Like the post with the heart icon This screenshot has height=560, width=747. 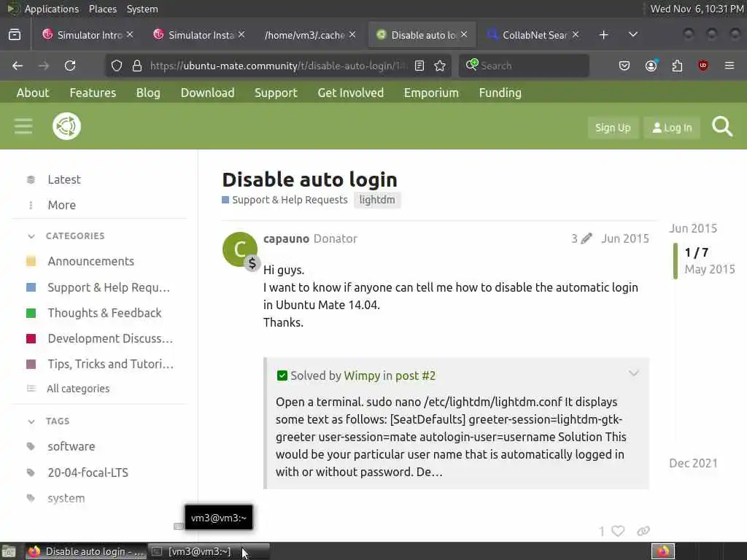tap(618, 531)
